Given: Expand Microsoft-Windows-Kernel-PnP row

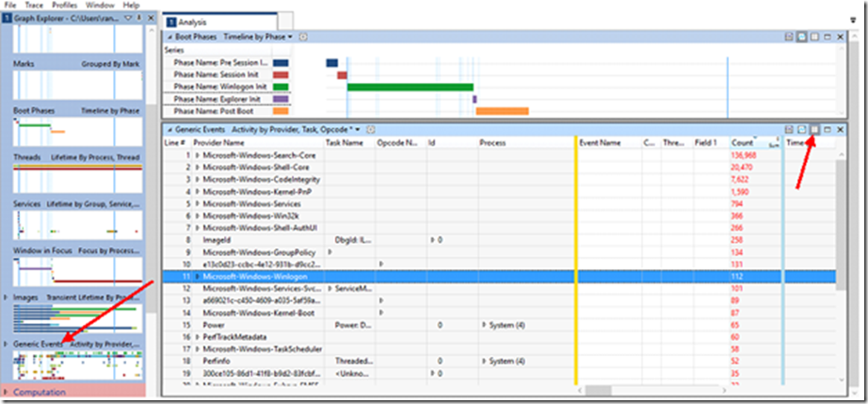Looking at the screenshot, I should (x=197, y=192).
